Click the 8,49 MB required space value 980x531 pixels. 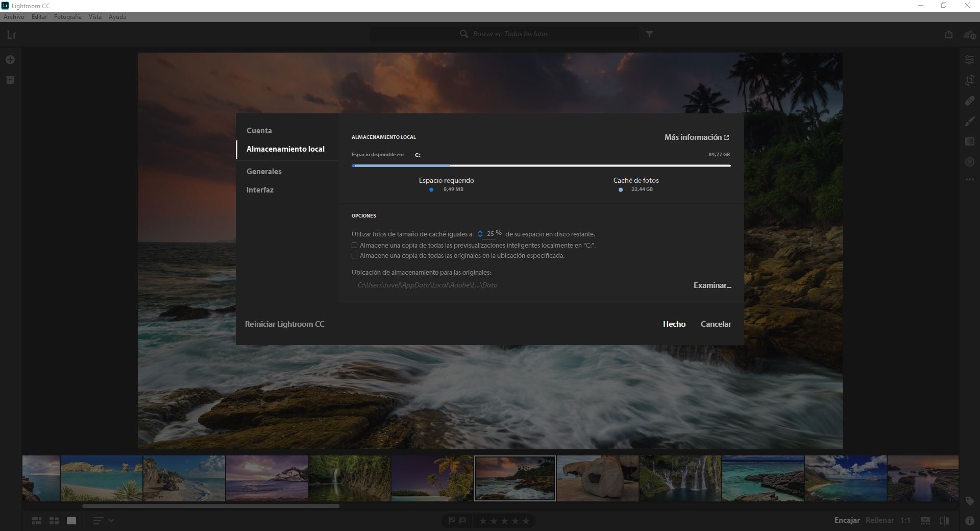453,189
